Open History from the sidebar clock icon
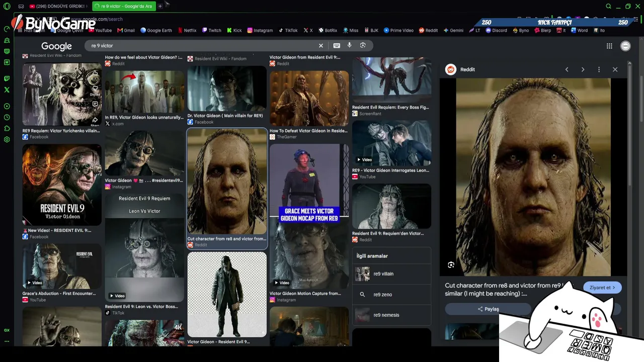The image size is (644, 362). [7, 117]
